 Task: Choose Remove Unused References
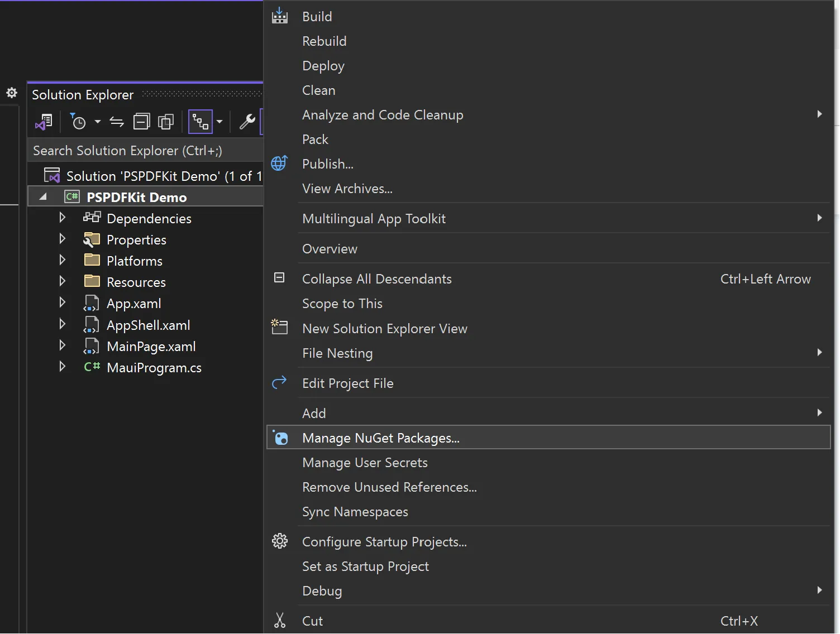(x=389, y=487)
